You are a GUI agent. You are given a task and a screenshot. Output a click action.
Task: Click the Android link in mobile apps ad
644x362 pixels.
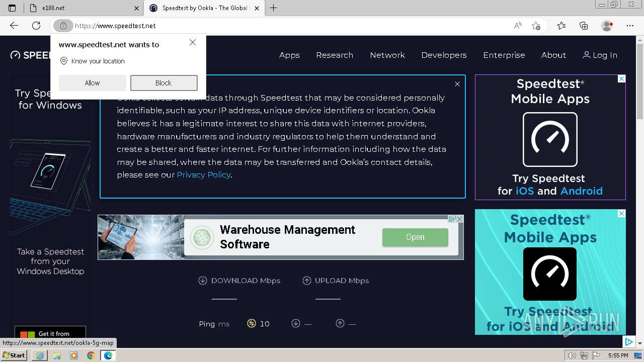pyautogui.click(x=581, y=191)
